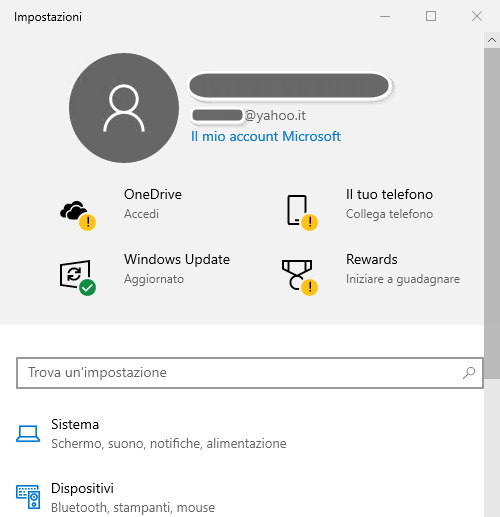Select Il tuo telefono heading

389,194
